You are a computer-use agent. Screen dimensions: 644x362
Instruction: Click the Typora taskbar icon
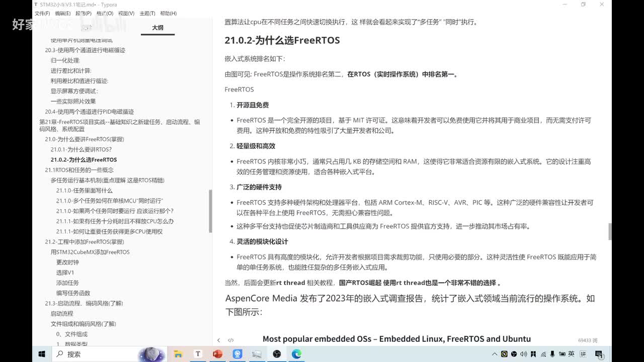198,354
